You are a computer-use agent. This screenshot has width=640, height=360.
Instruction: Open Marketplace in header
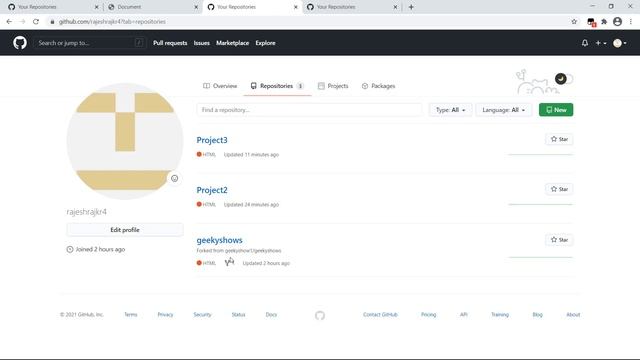[232, 43]
